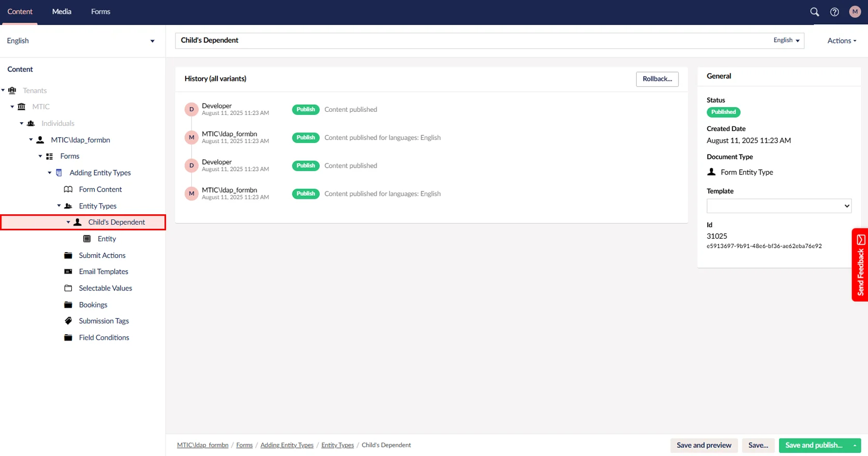
Task: Click the help question mark icon
Action: pyautogui.click(x=834, y=12)
